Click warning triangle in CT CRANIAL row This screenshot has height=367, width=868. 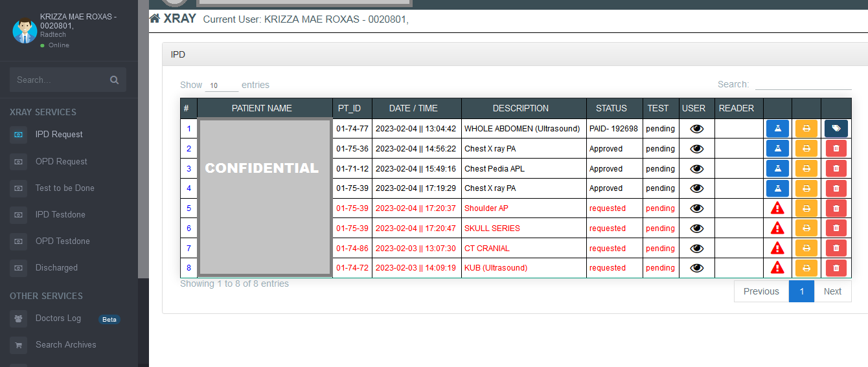click(x=777, y=248)
